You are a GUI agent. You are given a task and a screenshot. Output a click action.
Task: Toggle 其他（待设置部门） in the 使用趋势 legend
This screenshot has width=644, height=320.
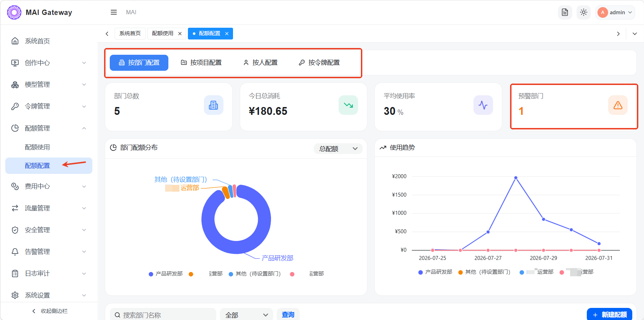click(484, 272)
